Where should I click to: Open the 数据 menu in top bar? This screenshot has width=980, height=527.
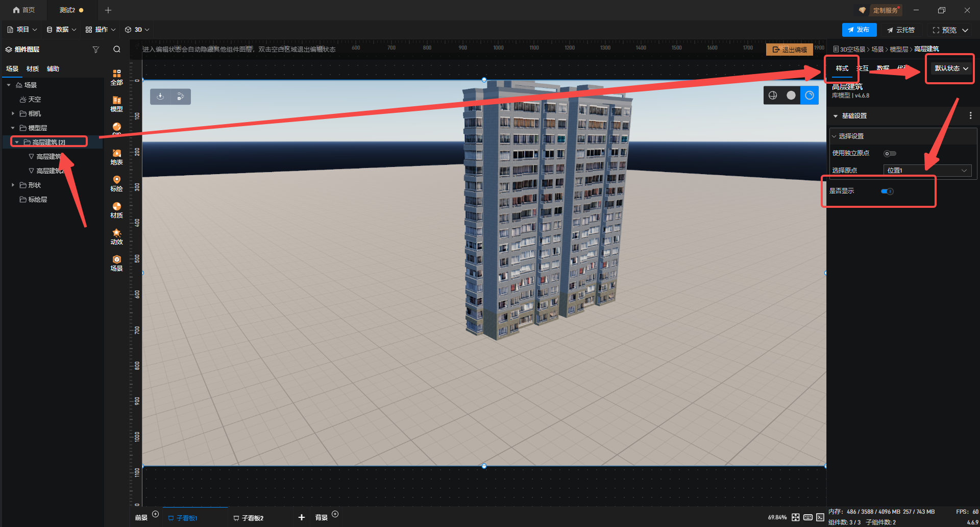coord(61,30)
